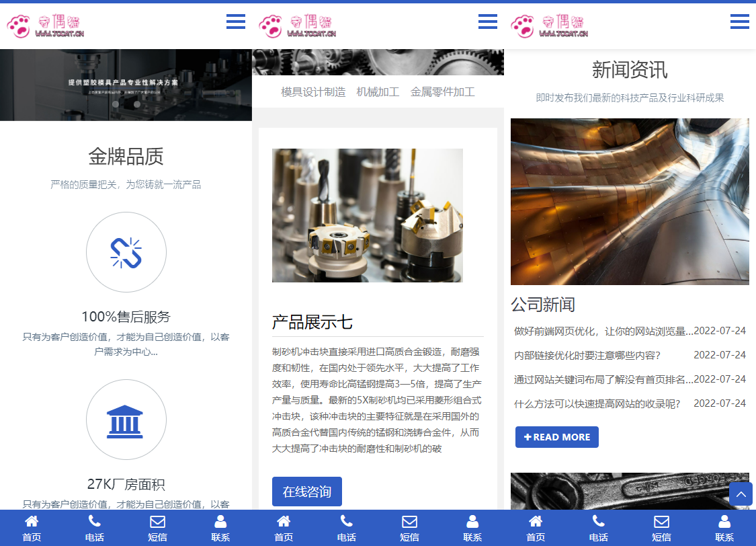Open hamburger menu in left mobile panel
The width and height of the screenshot is (756, 546).
236,22
